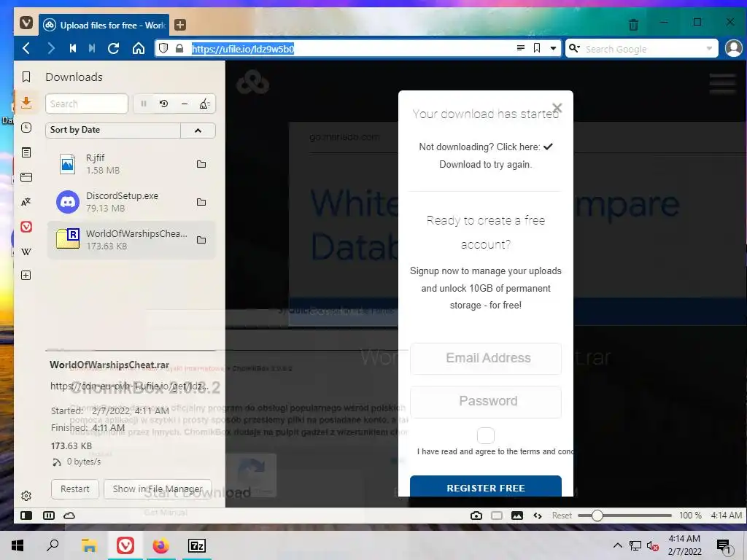Open the content blocker shield icon
The height and width of the screenshot is (560, 747).
[163, 48]
